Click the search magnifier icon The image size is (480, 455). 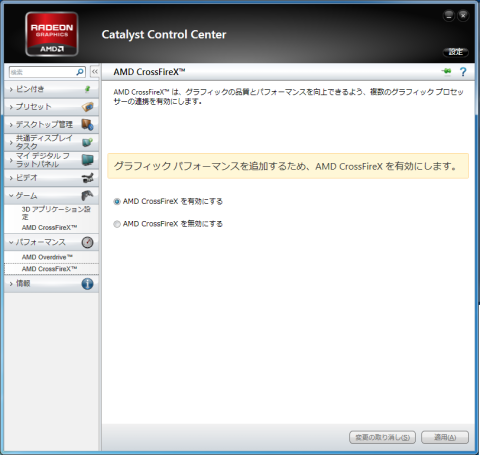[x=80, y=72]
